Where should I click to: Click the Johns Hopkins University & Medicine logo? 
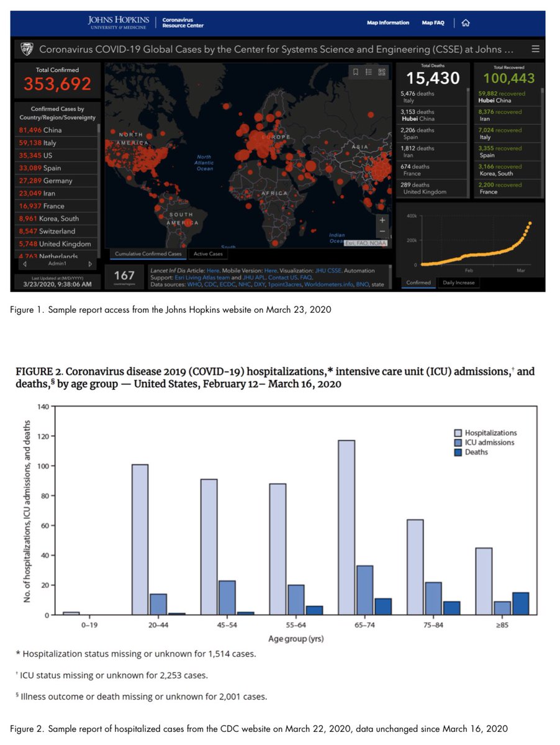coord(118,23)
